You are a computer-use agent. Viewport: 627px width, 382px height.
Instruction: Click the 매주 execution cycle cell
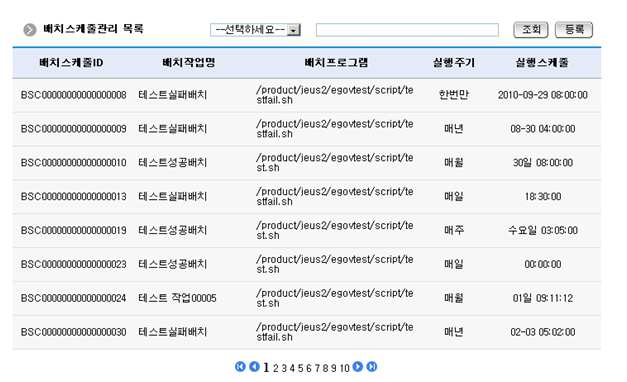coord(453,230)
